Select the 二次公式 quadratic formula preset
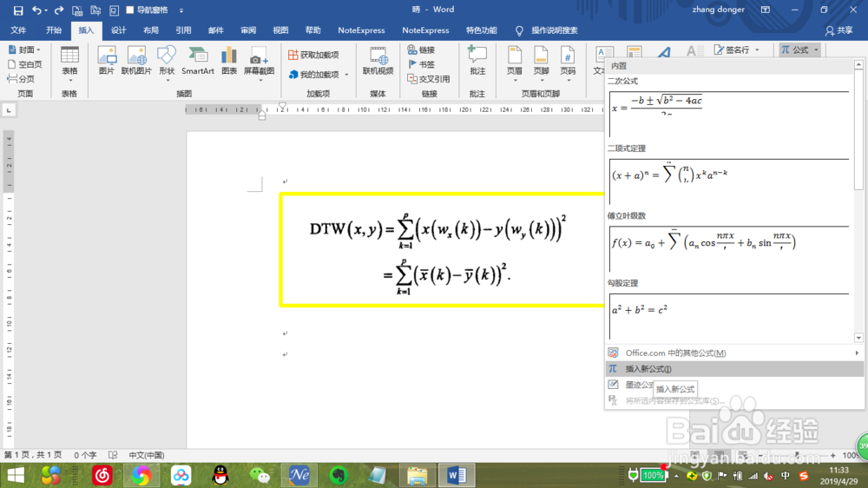Image resolution: width=868 pixels, height=488 pixels. (729, 114)
